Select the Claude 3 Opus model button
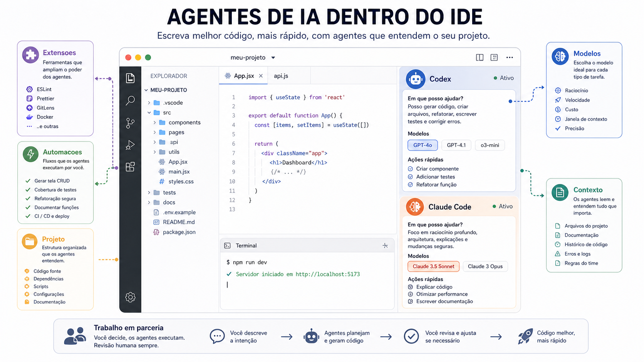This screenshot has width=644, height=362. [485, 266]
